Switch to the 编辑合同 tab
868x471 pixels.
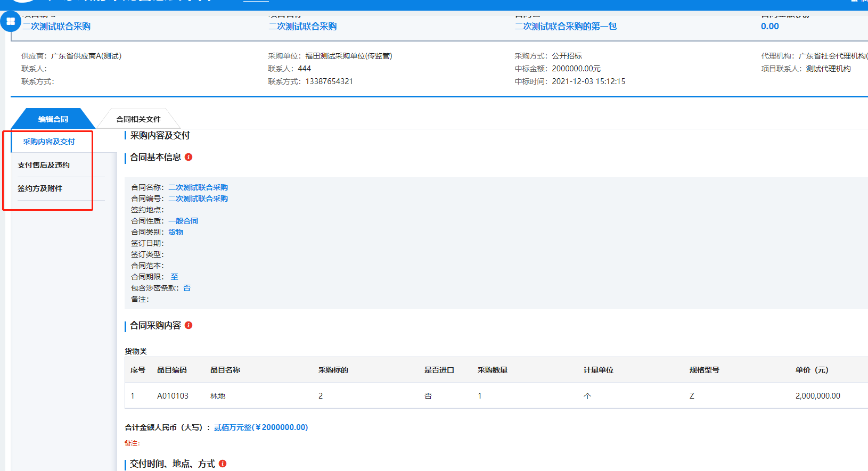click(53, 119)
